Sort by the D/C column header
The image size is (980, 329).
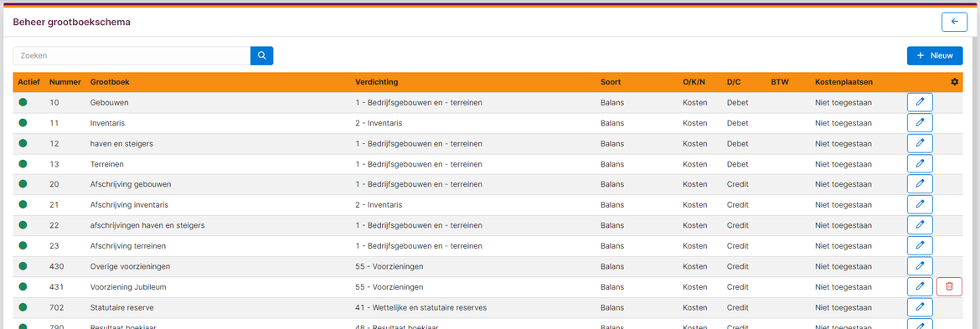pos(734,82)
